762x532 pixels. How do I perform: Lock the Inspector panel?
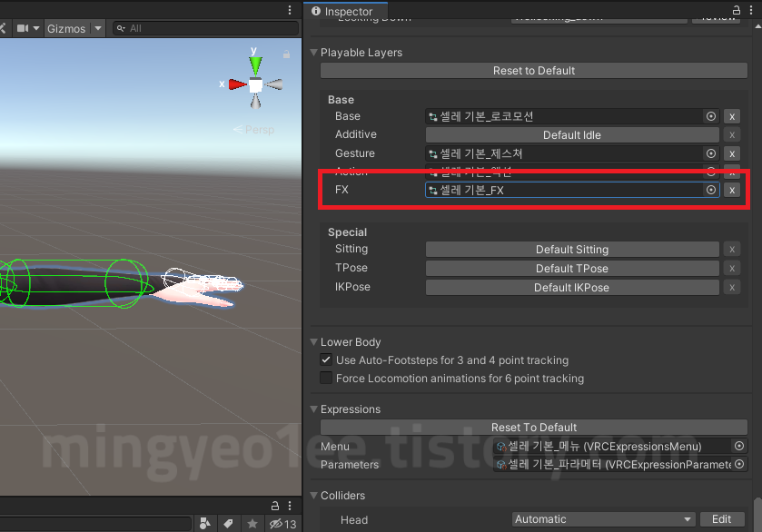(737, 10)
